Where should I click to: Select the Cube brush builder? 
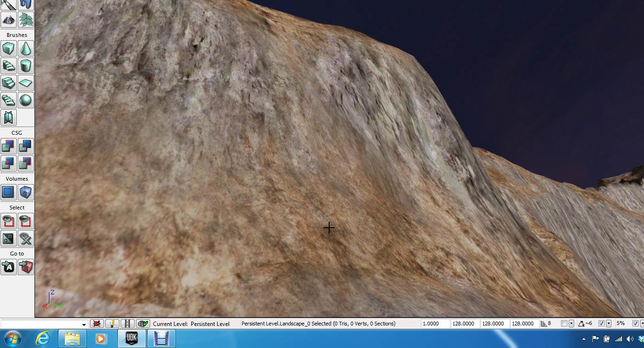8,49
